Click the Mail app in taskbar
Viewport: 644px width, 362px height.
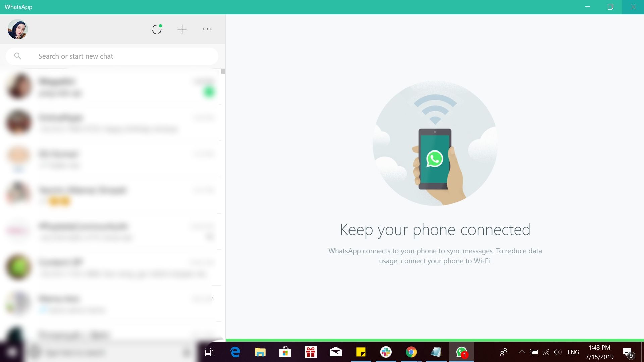335,352
